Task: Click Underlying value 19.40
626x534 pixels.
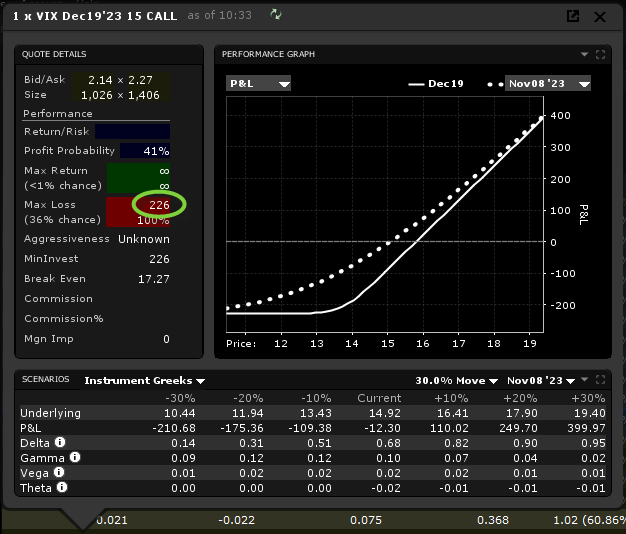Action: (x=590, y=413)
